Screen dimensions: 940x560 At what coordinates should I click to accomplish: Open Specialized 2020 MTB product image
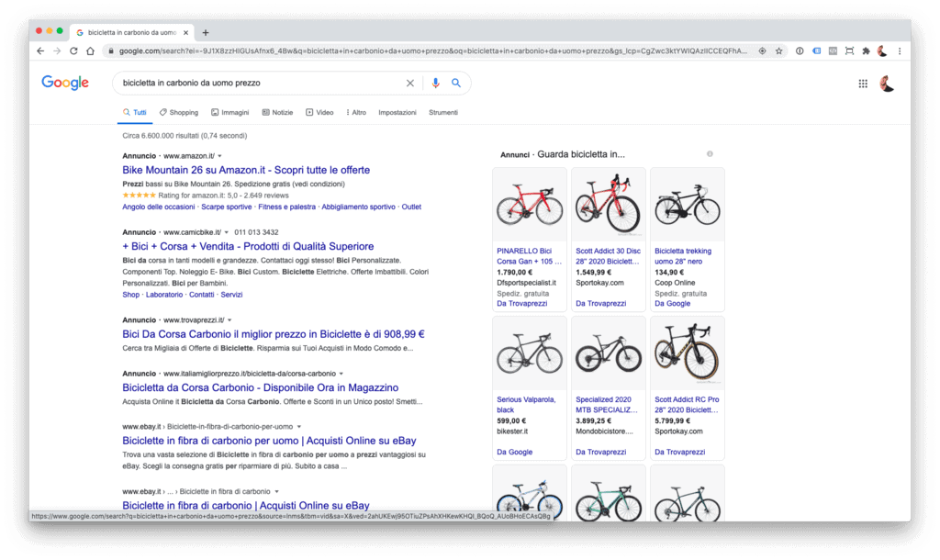click(x=609, y=353)
